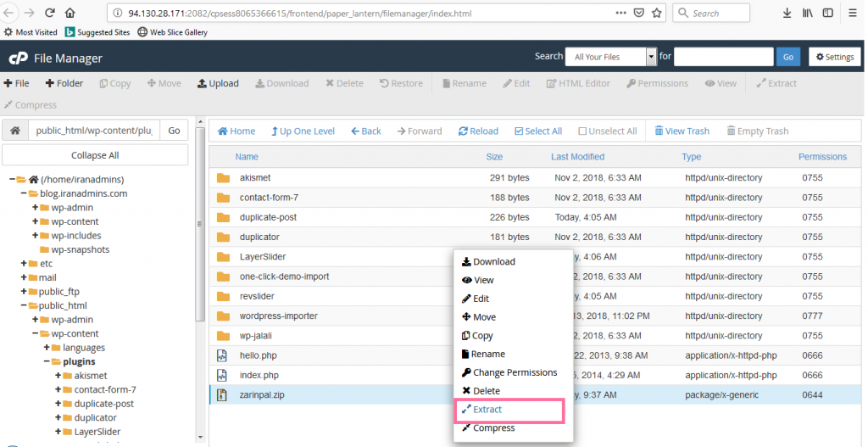Click the toolbar Permissions button
868x447 pixels.
coord(657,83)
